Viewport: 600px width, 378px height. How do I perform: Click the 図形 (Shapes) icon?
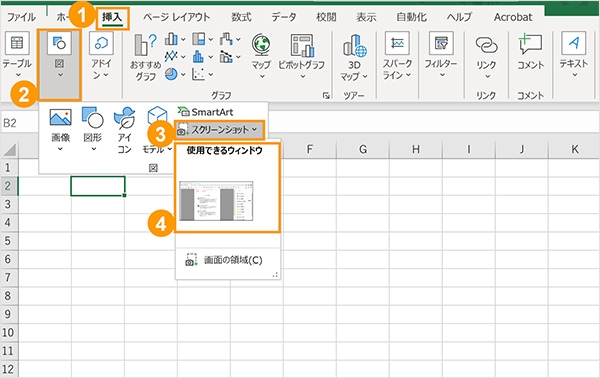[93, 117]
